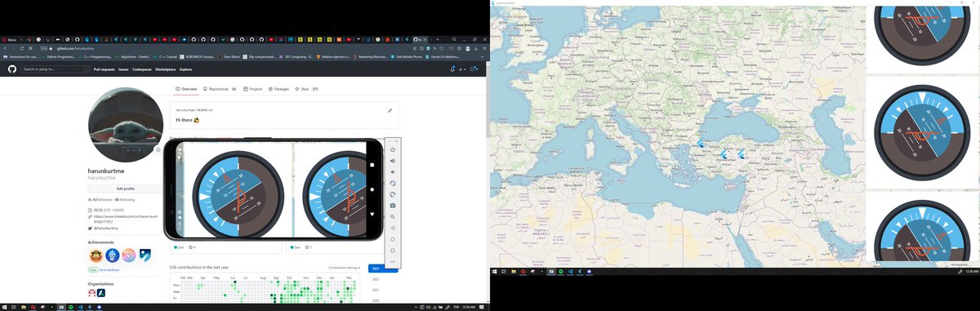The image size is (980, 311).
Task: Switch to the Repositories tab
Action: click(x=220, y=88)
